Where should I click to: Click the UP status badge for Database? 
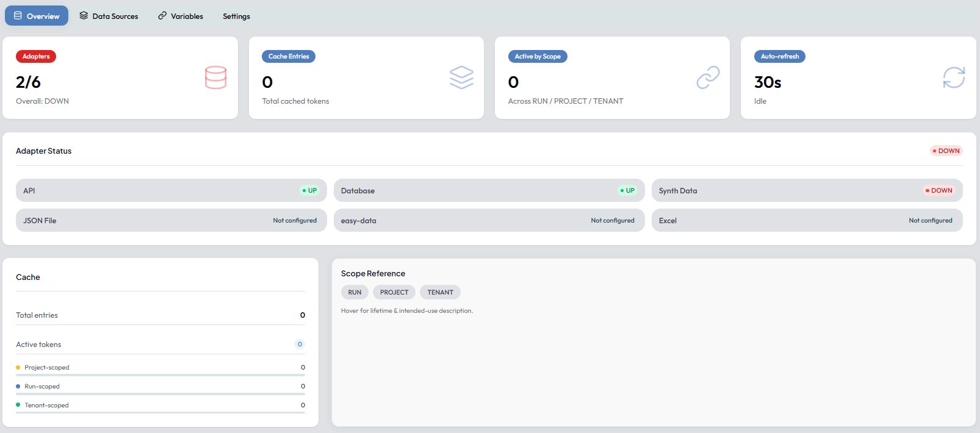click(x=627, y=190)
